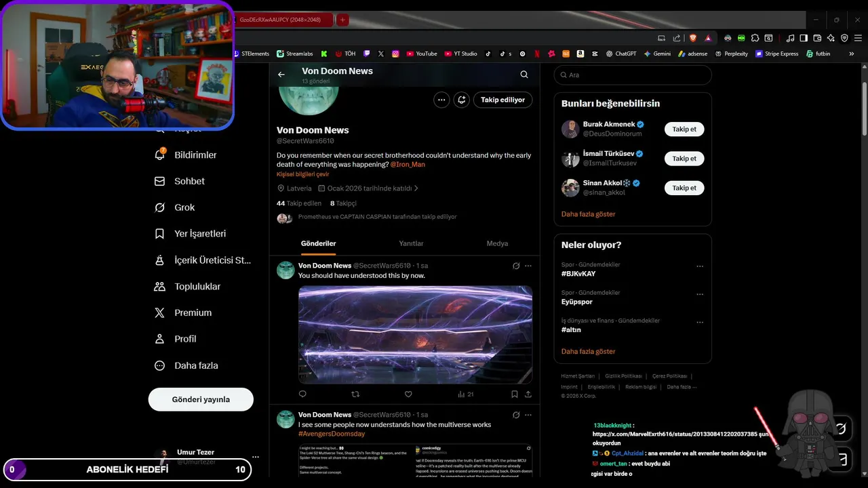Expand the Daha fazla sidebar menu
868x488 pixels.
(x=186, y=365)
